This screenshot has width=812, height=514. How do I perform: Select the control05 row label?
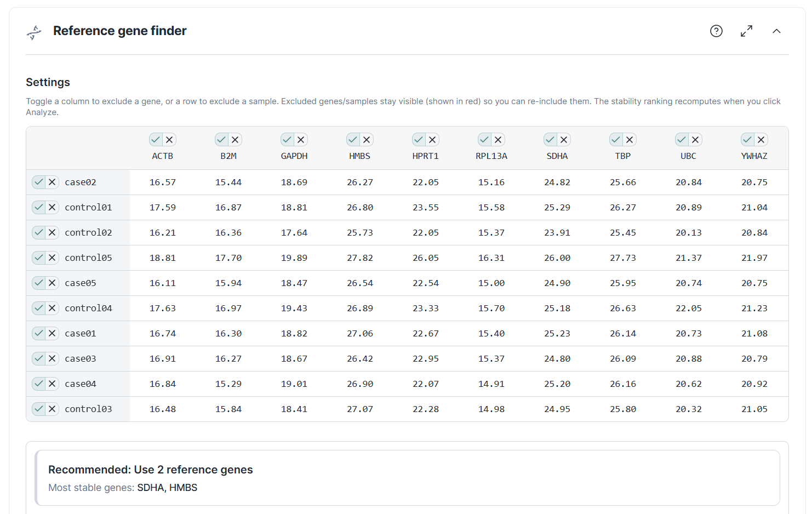(88, 258)
